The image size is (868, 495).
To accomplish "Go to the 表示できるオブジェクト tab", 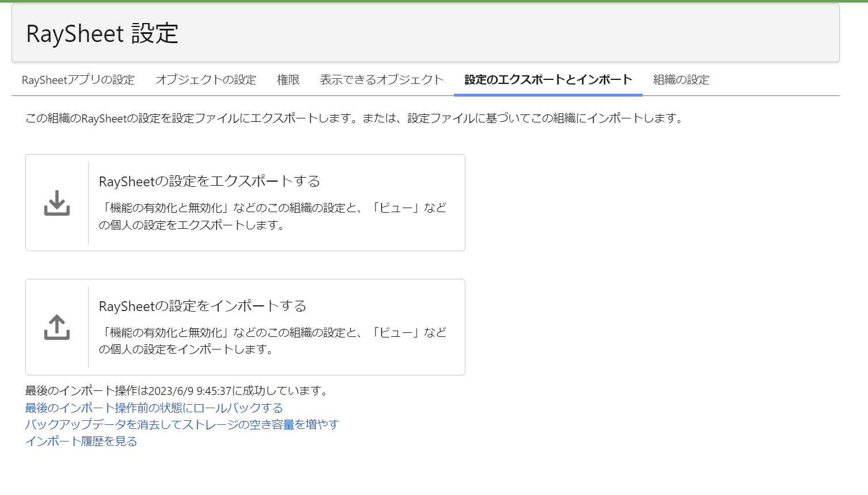I will pos(382,80).
